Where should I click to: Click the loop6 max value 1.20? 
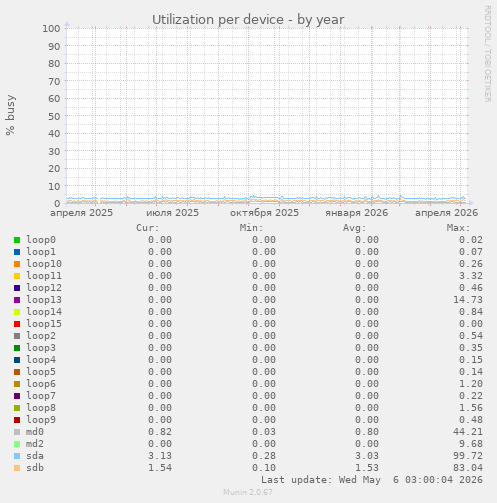(x=471, y=384)
